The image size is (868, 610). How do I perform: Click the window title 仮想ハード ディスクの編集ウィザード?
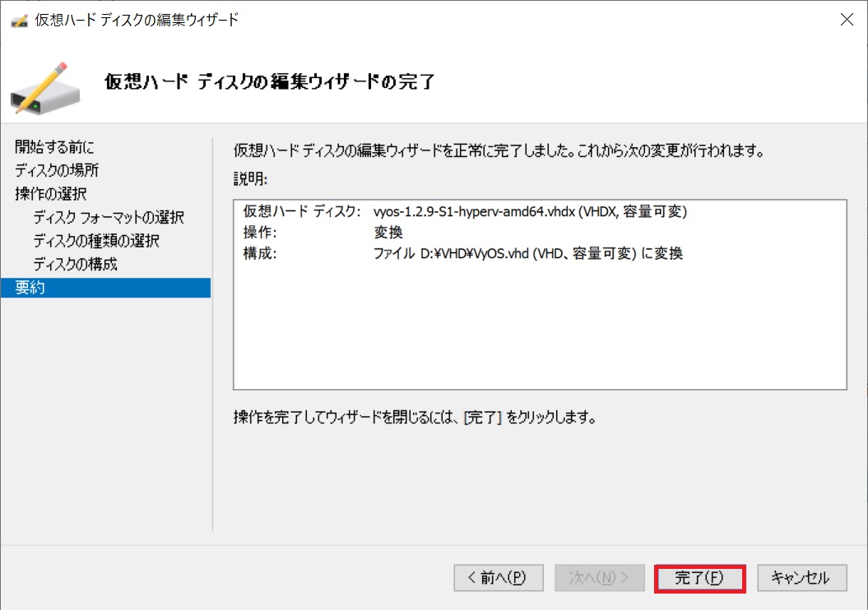(137, 20)
